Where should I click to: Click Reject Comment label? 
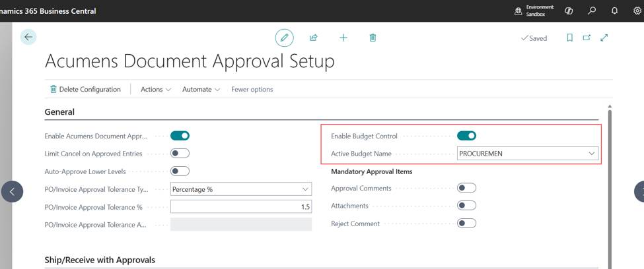pyautogui.click(x=355, y=224)
